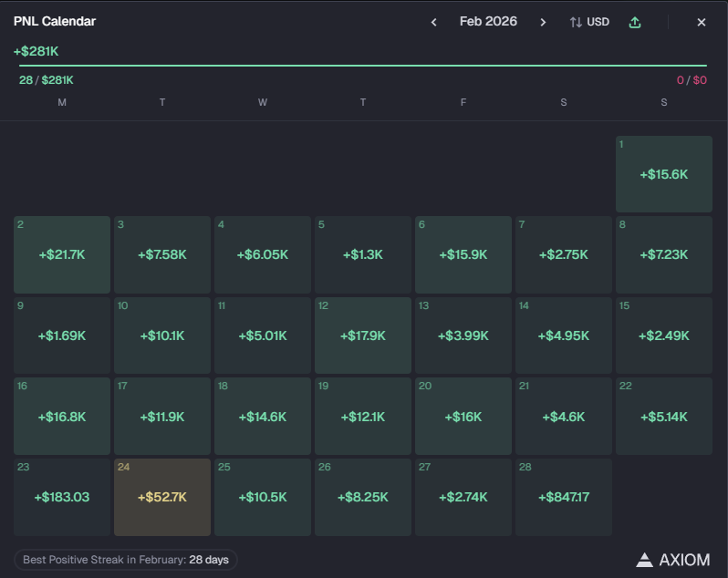Select day 2 cell showing +$21.7K
Screen dimensions: 728x578
62,254
